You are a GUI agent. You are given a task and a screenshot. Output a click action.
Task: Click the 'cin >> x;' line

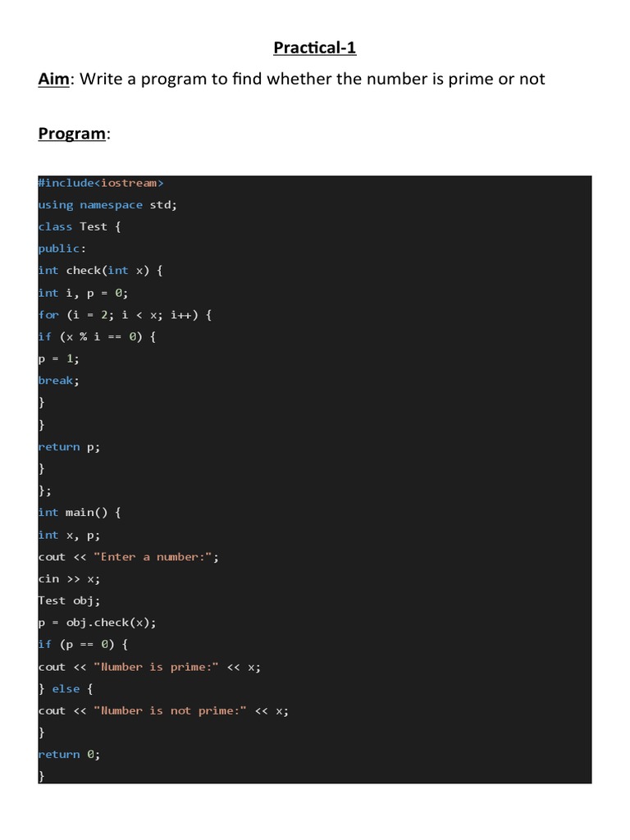coord(69,579)
